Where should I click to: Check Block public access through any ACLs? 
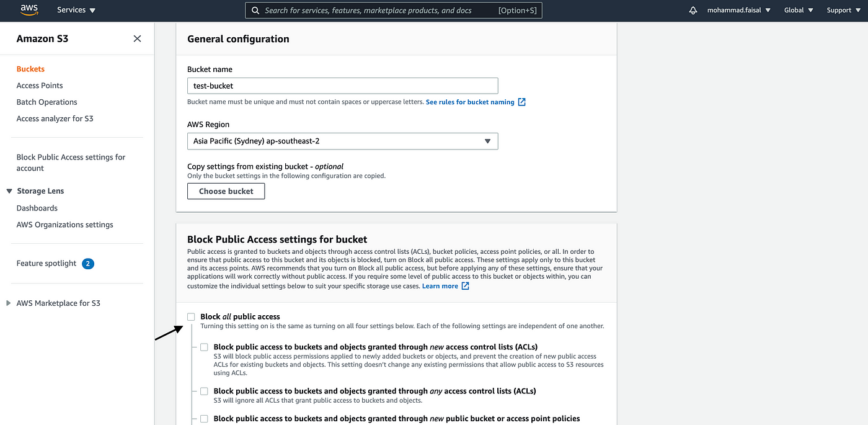pos(204,391)
